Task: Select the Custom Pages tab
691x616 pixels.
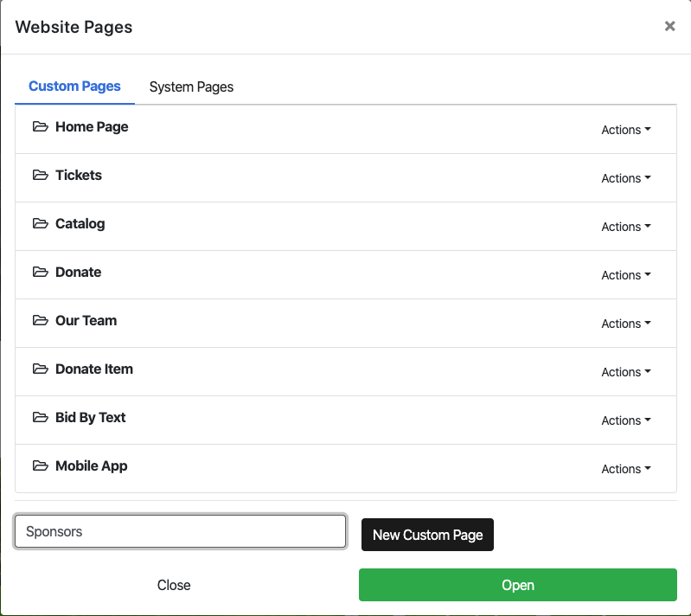Action: point(74,87)
